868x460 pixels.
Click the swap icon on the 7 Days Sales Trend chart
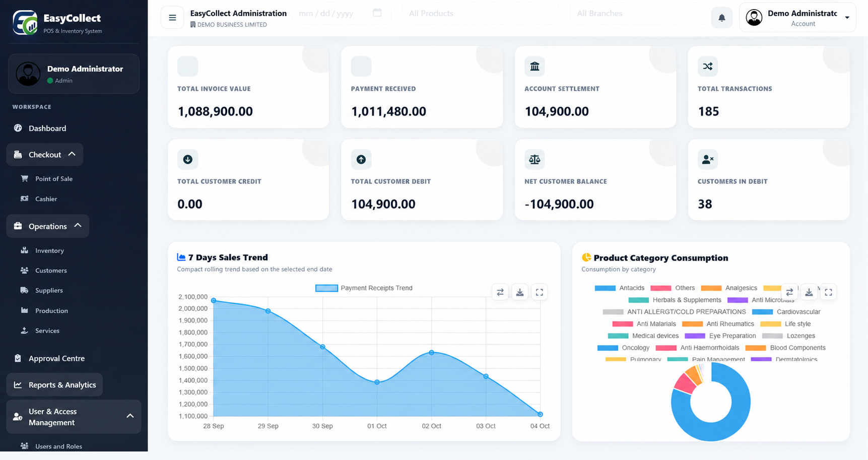500,292
